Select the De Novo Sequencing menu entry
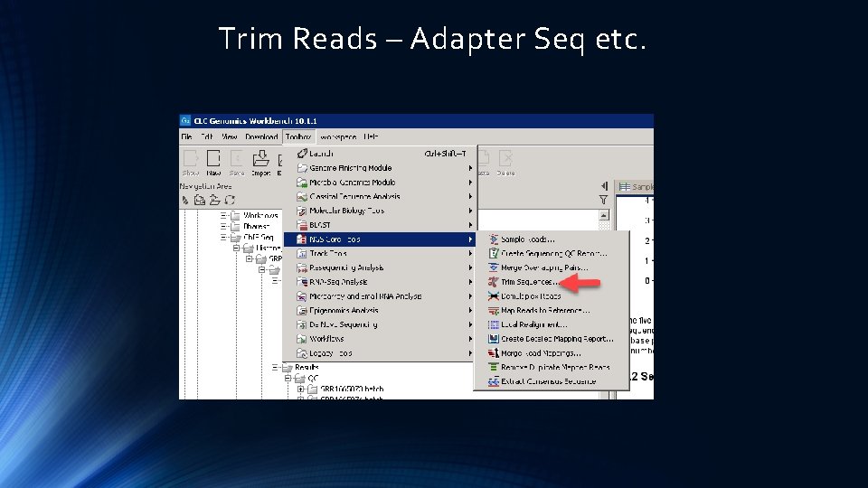The image size is (868, 488). (379, 324)
